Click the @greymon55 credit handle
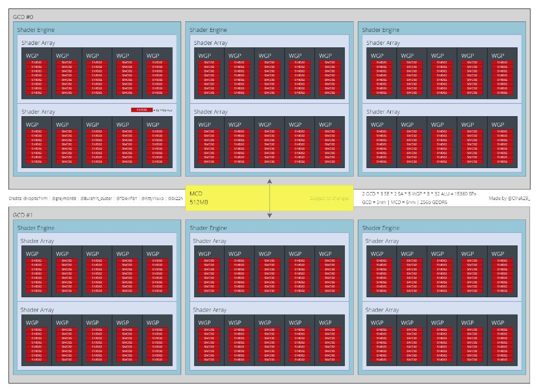This screenshot has height=392, width=539. click(x=64, y=198)
